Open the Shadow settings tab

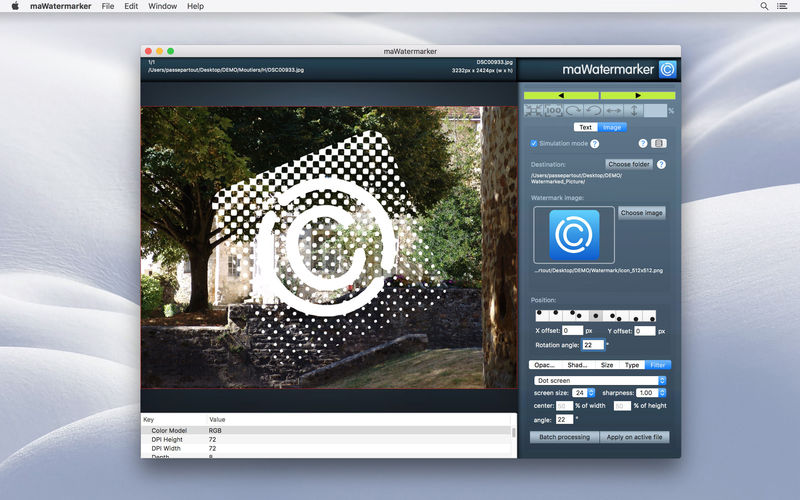(x=577, y=365)
